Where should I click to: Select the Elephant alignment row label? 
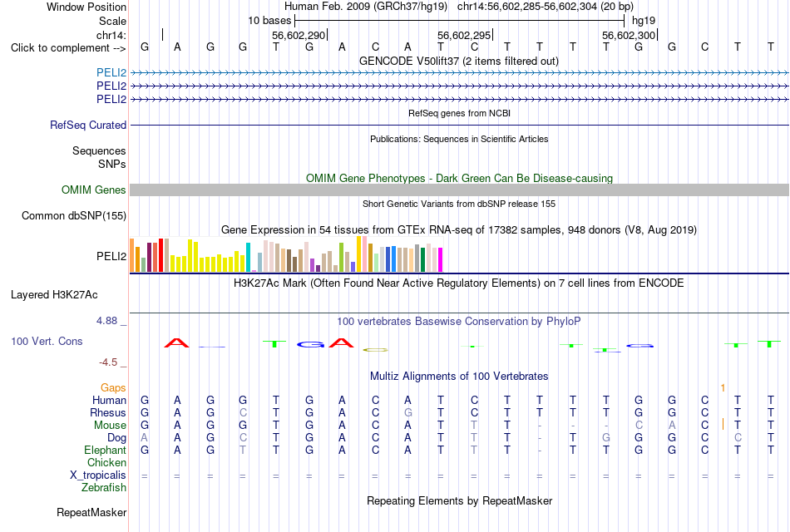coord(105,451)
